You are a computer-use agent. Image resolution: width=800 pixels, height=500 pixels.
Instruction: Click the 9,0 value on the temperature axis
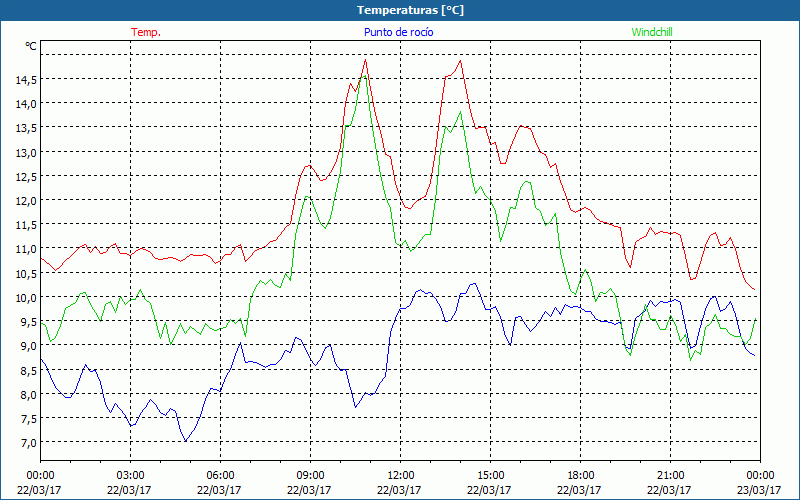click(x=28, y=345)
